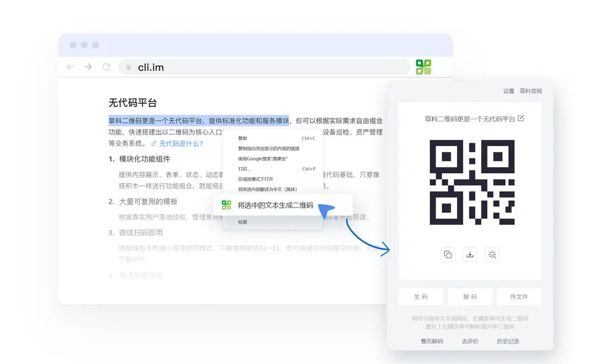Click 整页解码 at popup bottom
Screen dimensions: 612x364
coord(431,341)
